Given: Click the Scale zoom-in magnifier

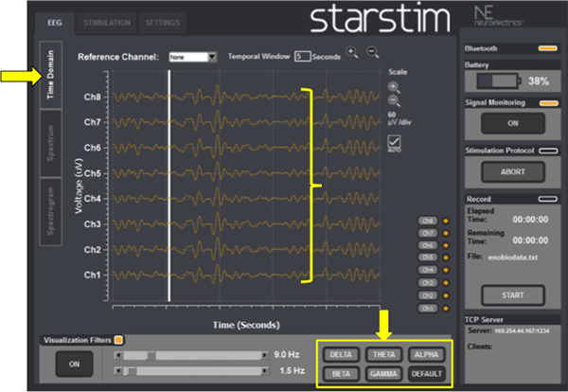Looking at the screenshot, I should 394,87.
